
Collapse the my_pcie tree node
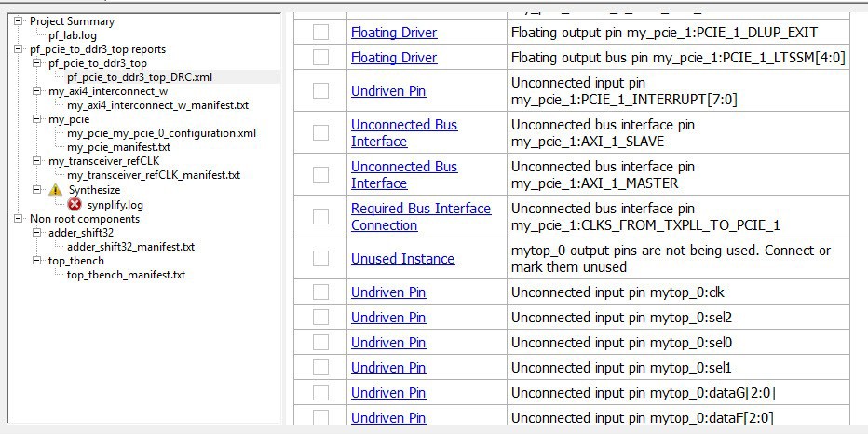[38, 119]
